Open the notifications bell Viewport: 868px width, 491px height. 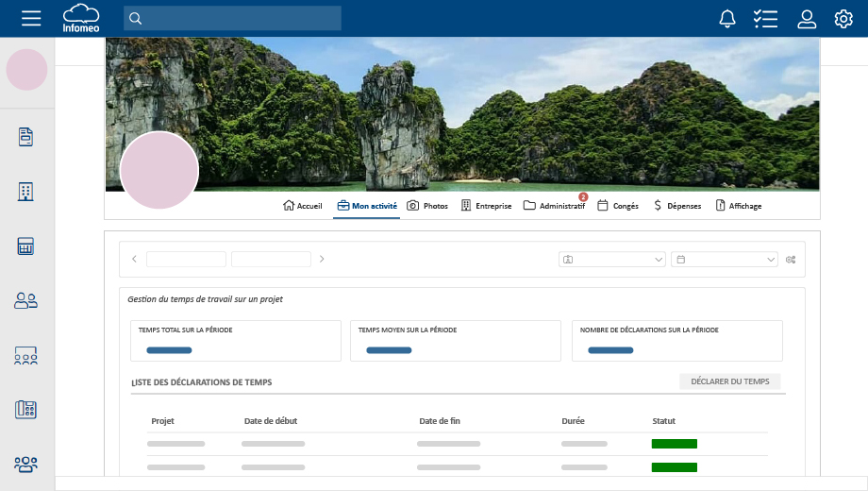727,18
